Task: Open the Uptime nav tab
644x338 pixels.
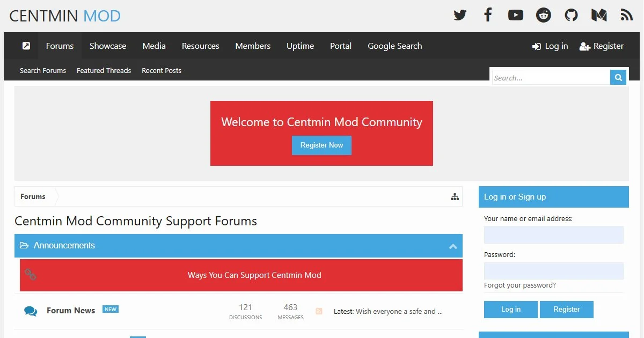Action: tap(300, 46)
